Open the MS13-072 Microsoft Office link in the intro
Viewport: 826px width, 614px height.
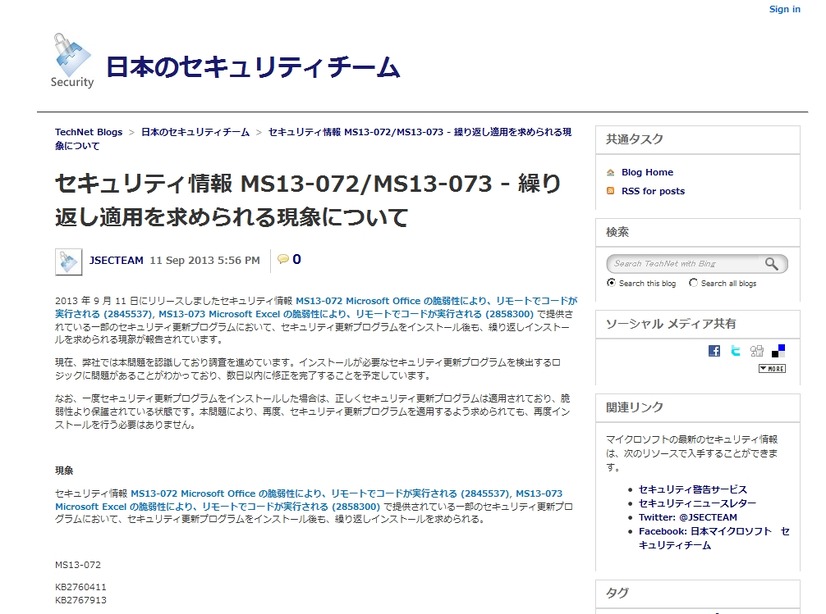[x=316, y=307]
